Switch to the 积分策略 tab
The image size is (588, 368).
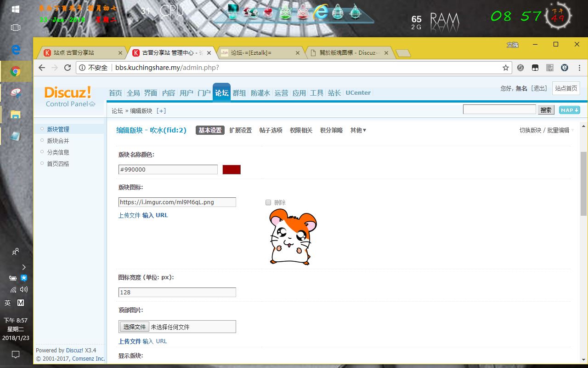click(332, 130)
